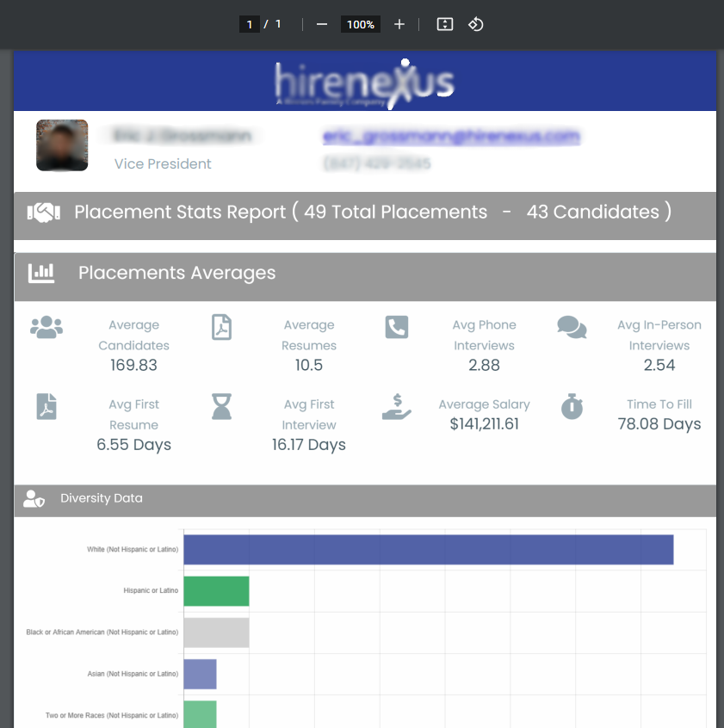Image resolution: width=724 pixels, height=728 pixels.
Task: Click the Average Candidates group icon
Action: point(46,327)
